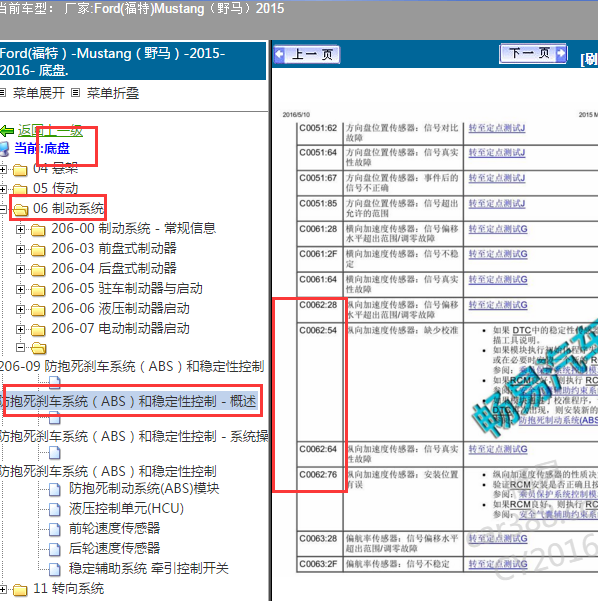Open 防抱死刹车系统 - 系统操 page
The width and height of the screenshot is (598, 601).
coord(134,436)
